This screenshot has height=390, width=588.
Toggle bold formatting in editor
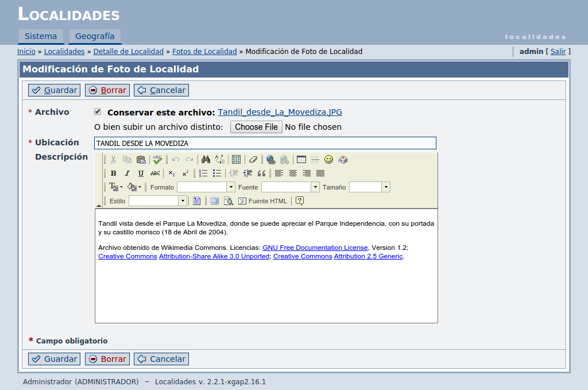[114, 173]
